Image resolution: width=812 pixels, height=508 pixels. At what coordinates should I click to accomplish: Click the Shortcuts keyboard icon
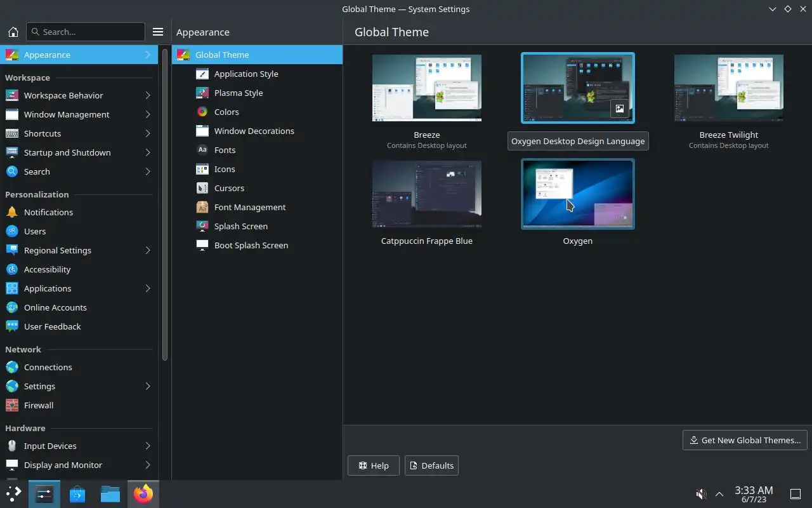pos(11,133)
